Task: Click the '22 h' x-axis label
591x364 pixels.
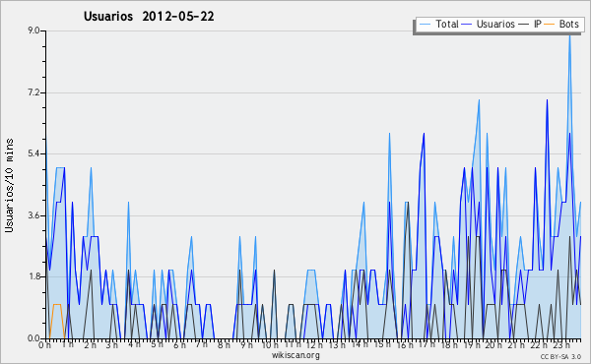Action: 539,345
